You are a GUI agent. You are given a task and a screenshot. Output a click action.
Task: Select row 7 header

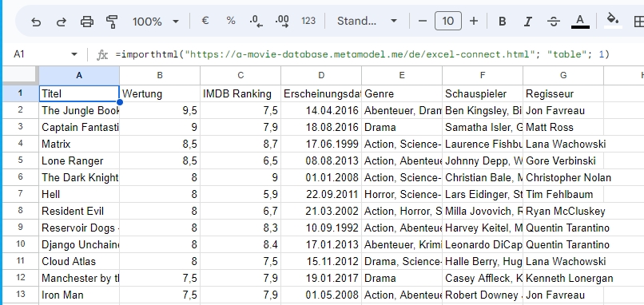[21, 194]
